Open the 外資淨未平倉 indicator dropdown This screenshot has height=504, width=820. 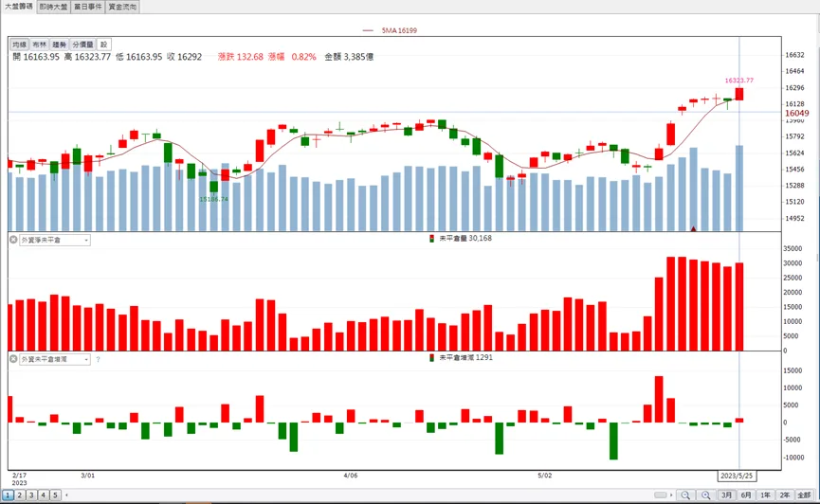click(x=55, y=240)
